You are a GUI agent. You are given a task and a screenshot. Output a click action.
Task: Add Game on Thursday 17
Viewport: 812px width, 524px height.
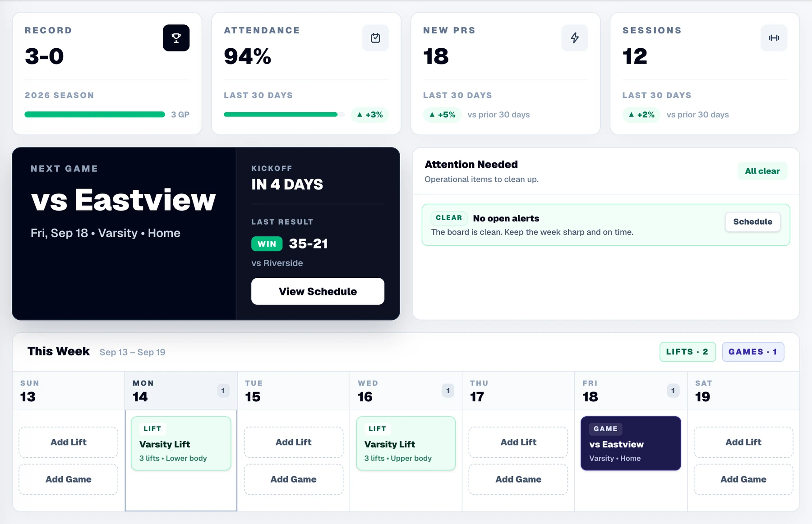[x=518, y=479]
